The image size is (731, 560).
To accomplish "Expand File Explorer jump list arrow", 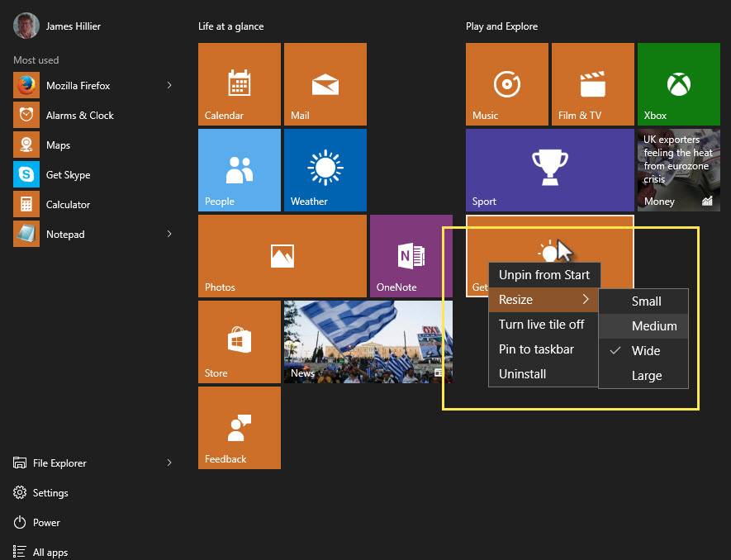I will click(169, 463).
